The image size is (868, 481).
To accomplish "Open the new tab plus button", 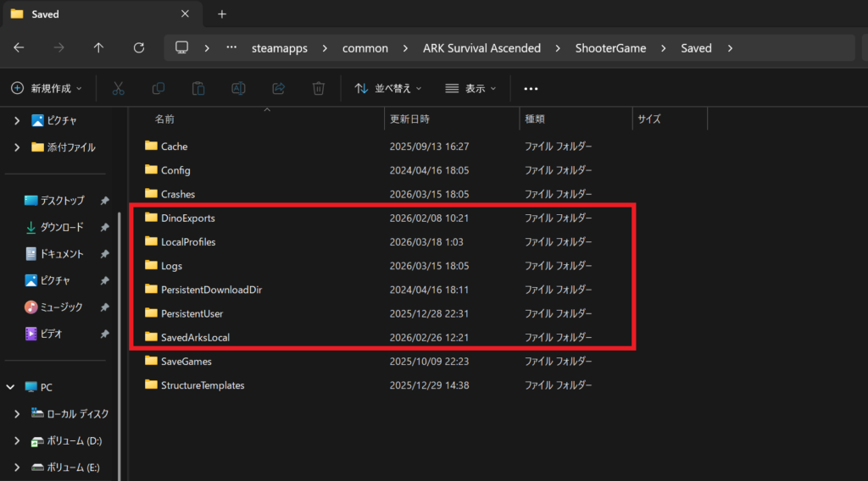I will (x=222, y=14).
